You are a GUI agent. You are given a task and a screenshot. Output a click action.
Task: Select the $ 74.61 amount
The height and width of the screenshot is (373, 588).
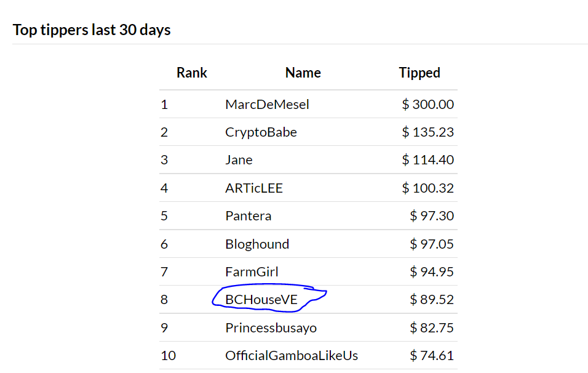click(432, 355)
